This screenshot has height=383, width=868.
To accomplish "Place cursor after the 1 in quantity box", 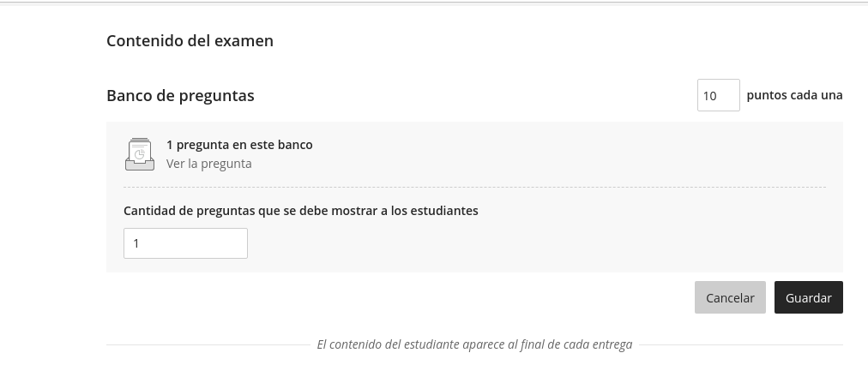I will click(x=140, y=243).
